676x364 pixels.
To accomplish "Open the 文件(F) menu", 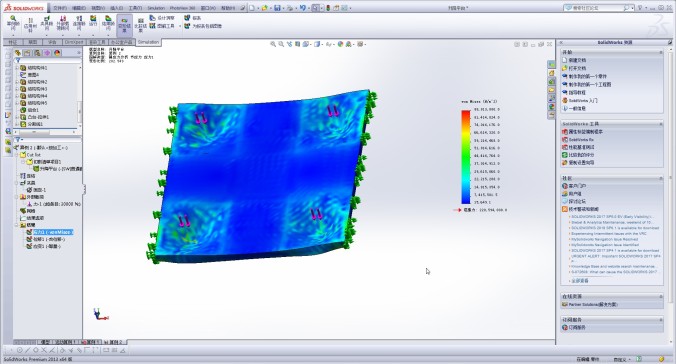I will 60,8.
